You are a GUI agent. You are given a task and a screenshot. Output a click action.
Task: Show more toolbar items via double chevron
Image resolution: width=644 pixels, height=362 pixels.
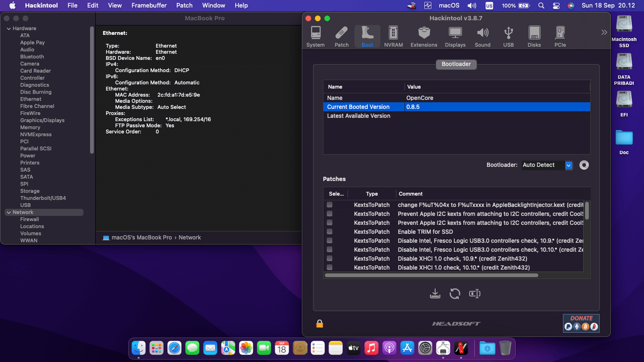pos(604,32)
